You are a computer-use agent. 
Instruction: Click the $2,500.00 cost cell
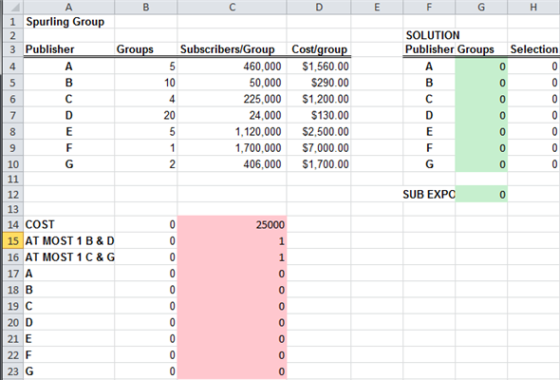pyautogui.click(x=319, y=132)
